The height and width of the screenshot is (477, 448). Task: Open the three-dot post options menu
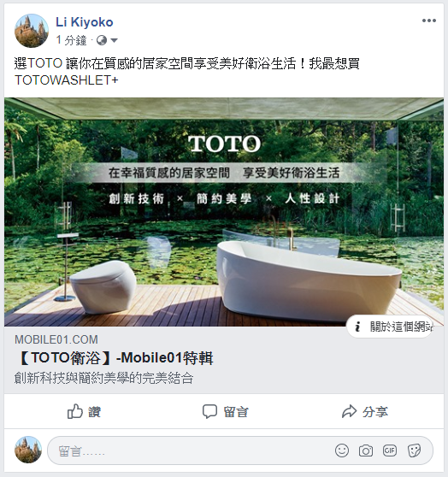(x=429, y=21)
